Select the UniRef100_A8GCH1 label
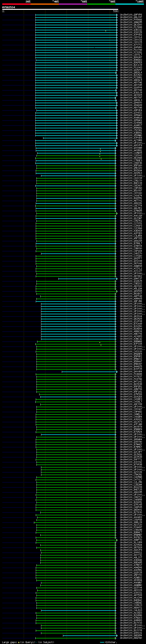Viewport: 146px width, 644px height. [x=131, y=203]
